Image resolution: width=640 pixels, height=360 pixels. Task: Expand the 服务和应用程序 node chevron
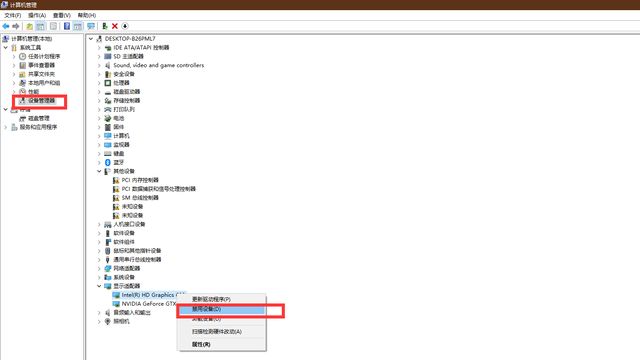tap(6, 127)
